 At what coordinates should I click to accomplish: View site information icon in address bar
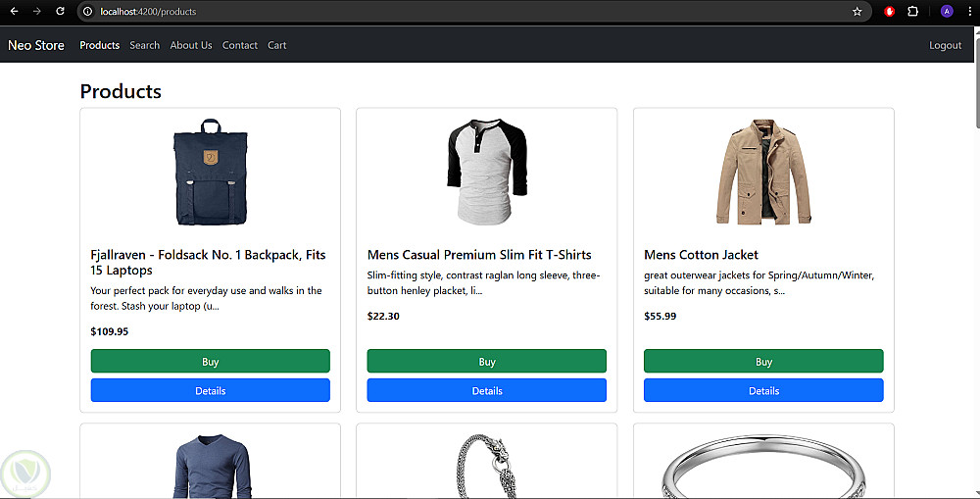(87, 12)
